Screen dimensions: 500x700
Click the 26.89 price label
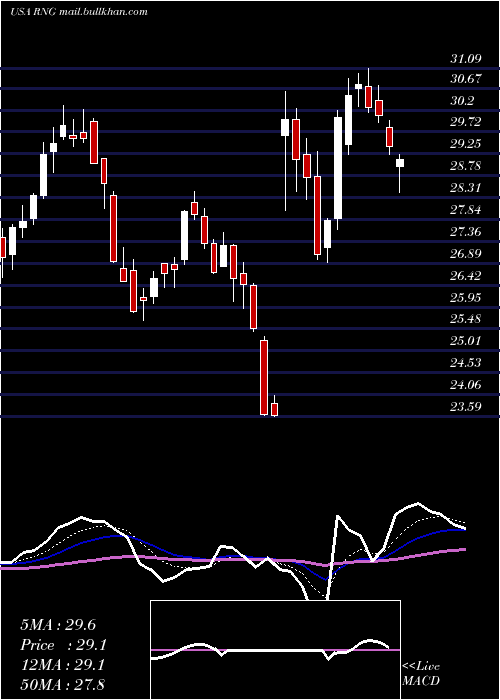click(466, 254)
